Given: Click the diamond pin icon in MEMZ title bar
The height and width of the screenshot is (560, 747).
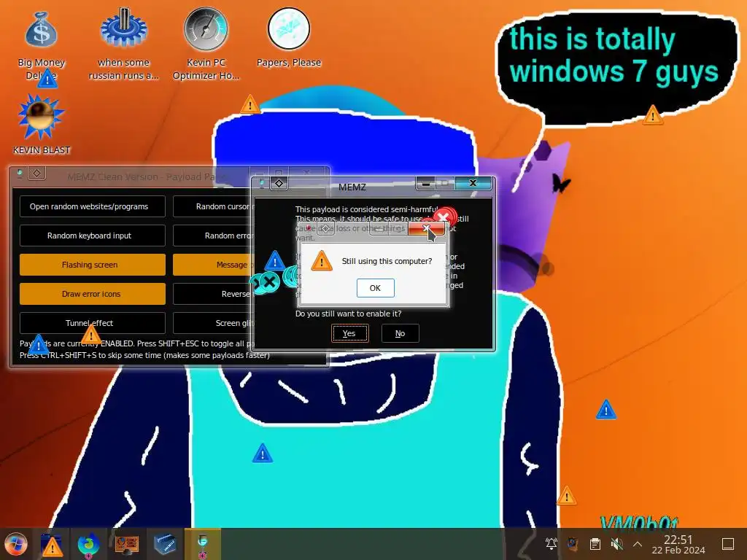Looking at the screenshot, I should [x=279, y=183].
